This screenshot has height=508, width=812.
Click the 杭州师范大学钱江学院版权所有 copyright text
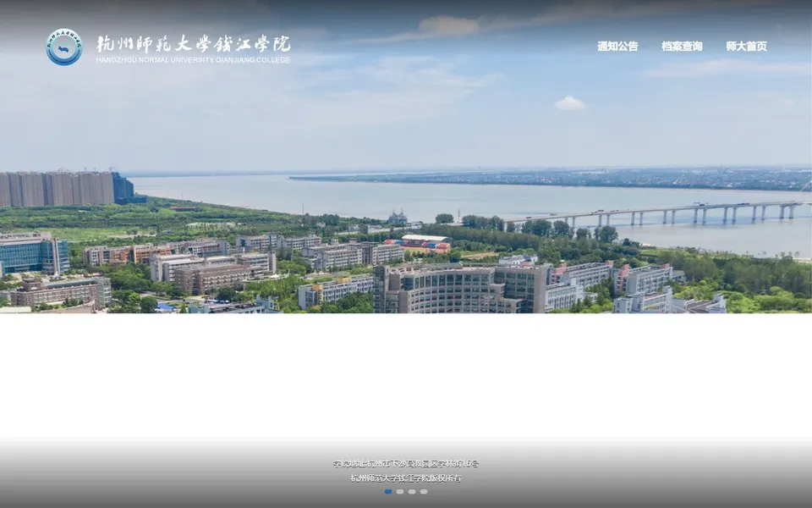click(405, 478)
